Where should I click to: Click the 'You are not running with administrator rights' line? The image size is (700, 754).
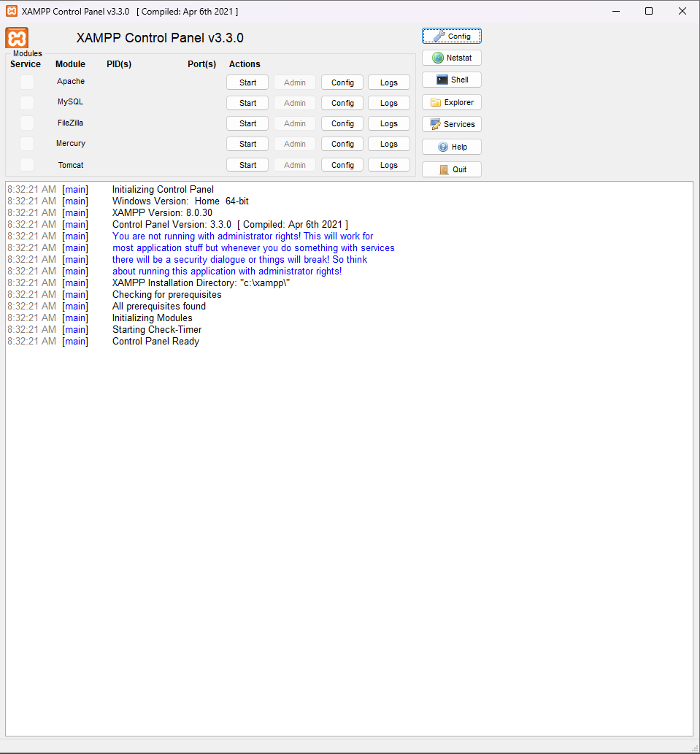(x=242, y=236)
